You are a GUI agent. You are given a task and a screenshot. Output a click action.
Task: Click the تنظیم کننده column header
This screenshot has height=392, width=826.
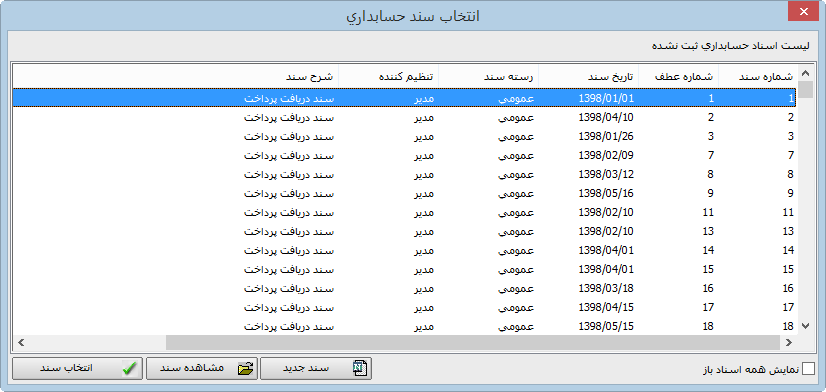[388, 77]
